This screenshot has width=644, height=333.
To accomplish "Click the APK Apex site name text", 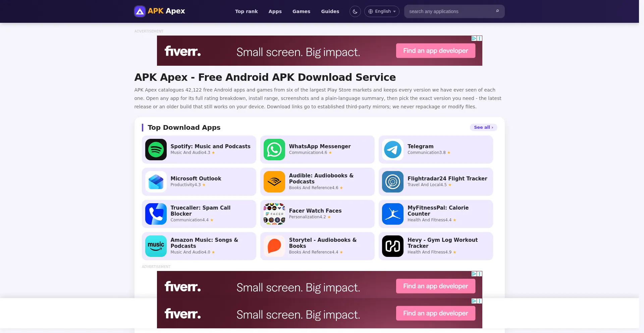I will [166, 11].
